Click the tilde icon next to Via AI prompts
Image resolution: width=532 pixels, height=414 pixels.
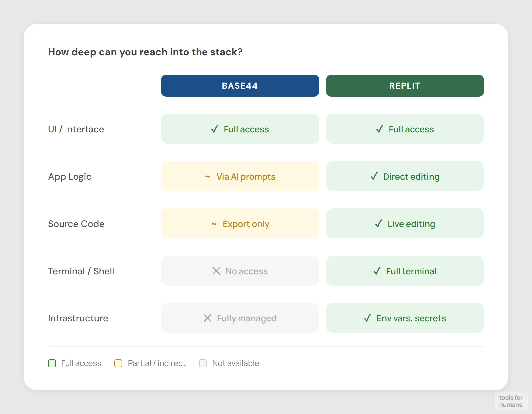point(208,177)
